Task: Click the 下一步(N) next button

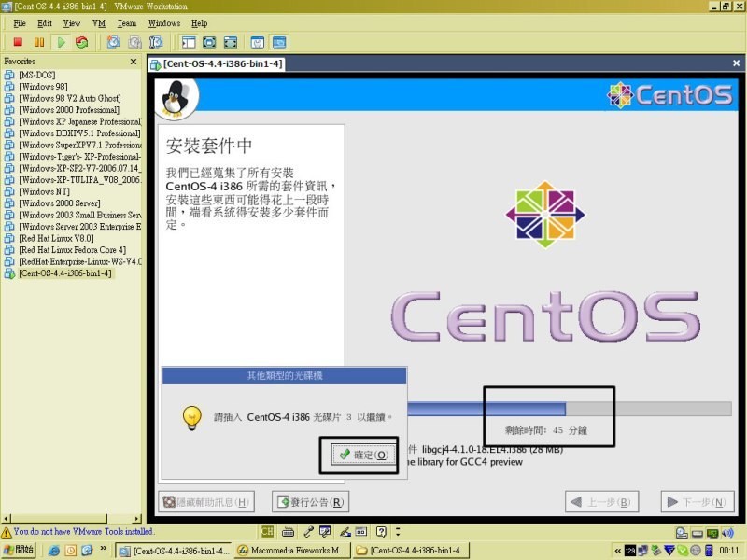Action: [x=698, y=502]
